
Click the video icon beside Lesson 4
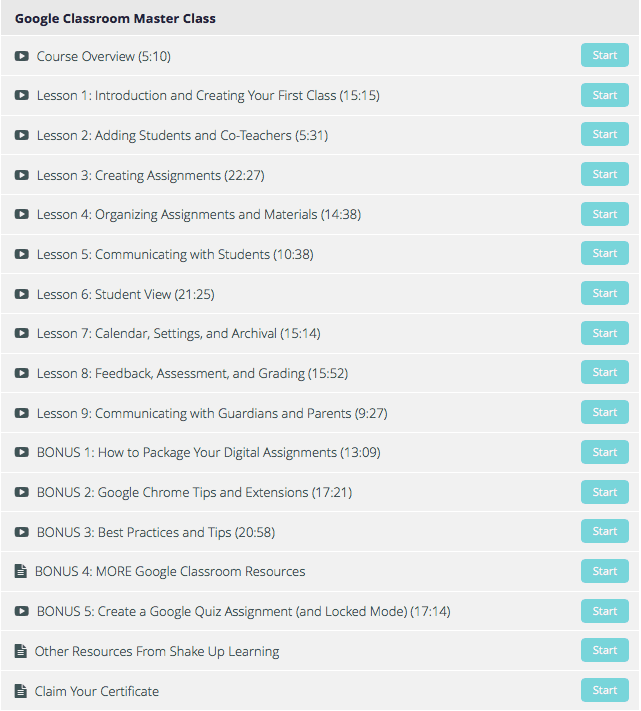(21, 214)
